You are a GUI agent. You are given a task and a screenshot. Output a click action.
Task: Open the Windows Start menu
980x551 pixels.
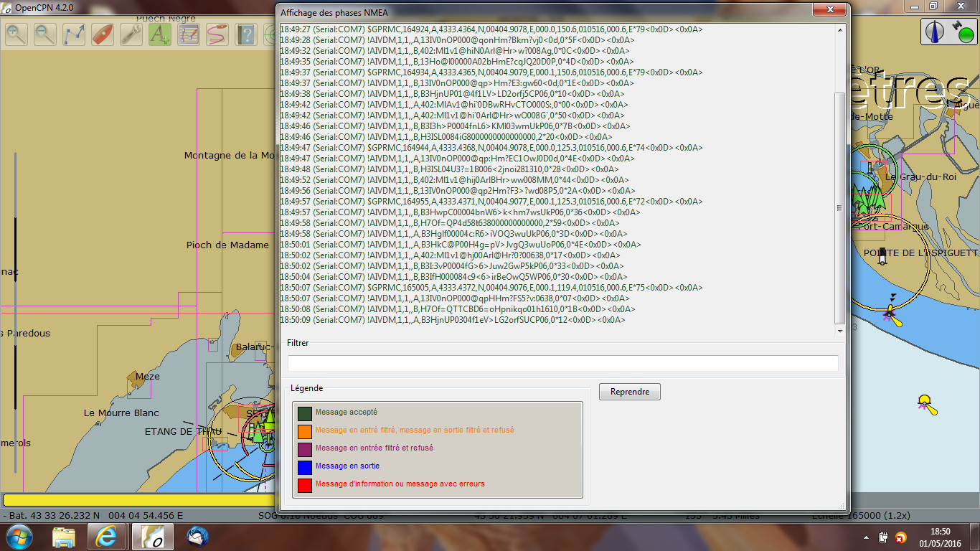[x=18, y=537]
